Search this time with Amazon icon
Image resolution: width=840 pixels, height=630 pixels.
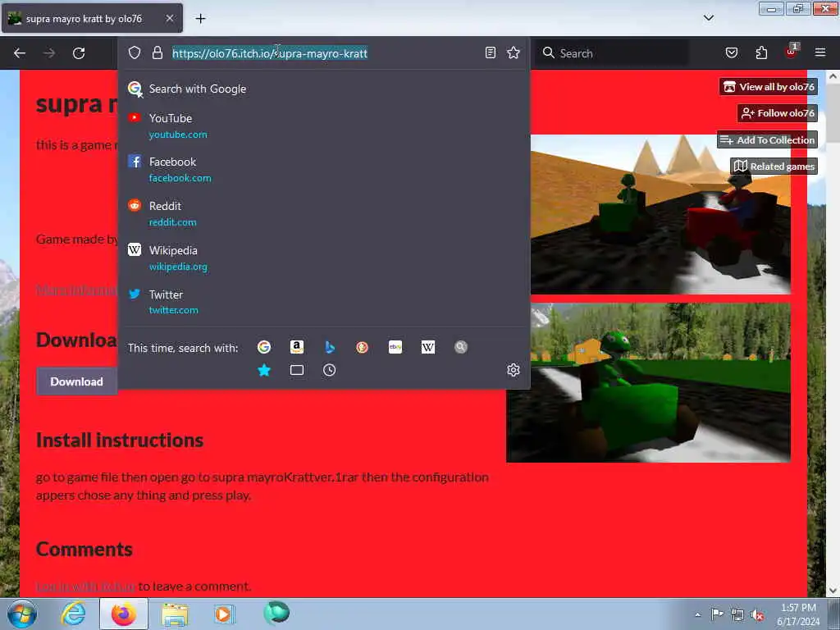coord(297,347)
